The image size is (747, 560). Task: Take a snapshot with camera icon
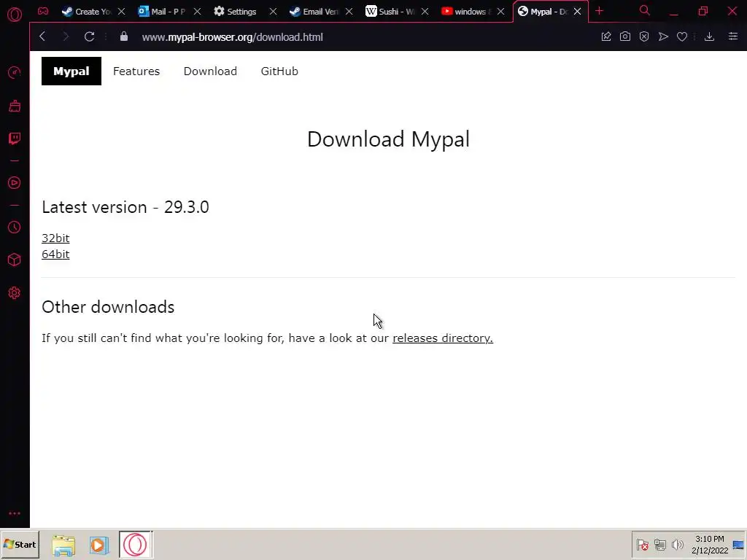click(625, 36)
